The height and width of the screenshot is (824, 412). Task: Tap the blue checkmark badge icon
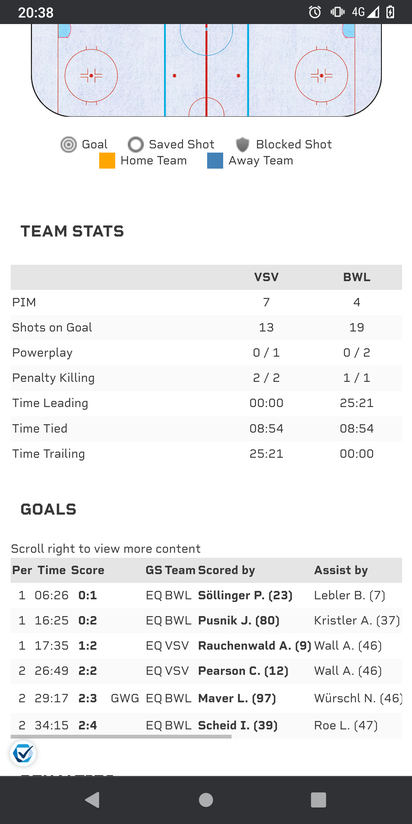(x=23, y=753)
